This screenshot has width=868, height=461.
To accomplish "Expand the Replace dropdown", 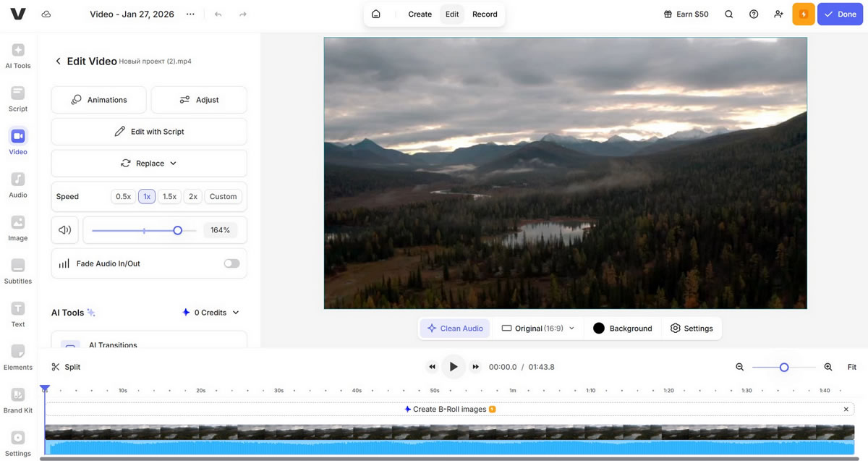I will [x=149, y=164].
